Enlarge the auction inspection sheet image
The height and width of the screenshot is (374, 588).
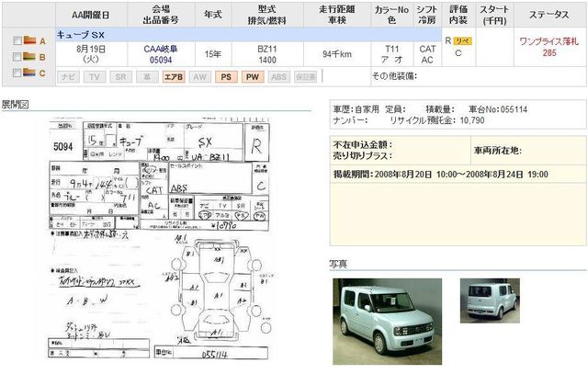point(161,238)
